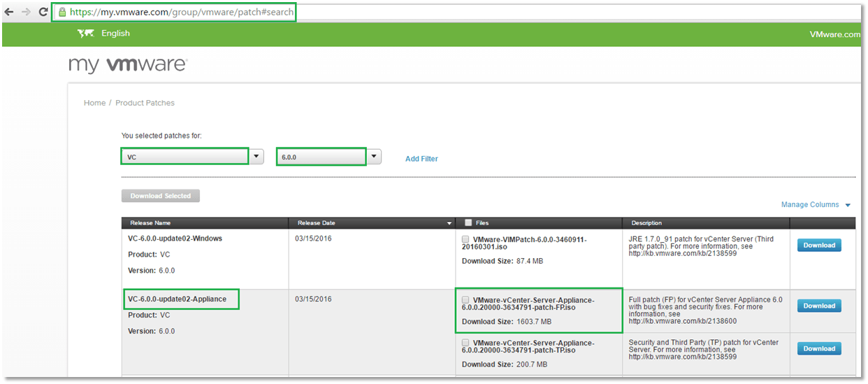Screen dimensions: 868x384
Task: Check the 3634791-patch-TP.iso checkbox
Action: (465, 343)
